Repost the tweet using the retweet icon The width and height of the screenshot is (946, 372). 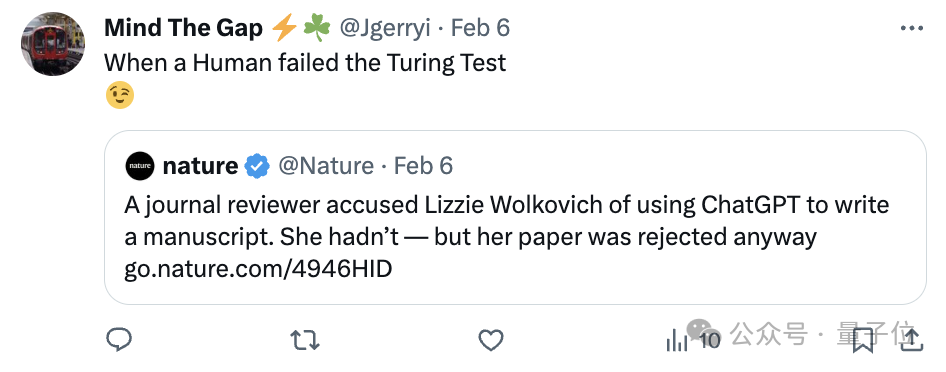[305, 341]
